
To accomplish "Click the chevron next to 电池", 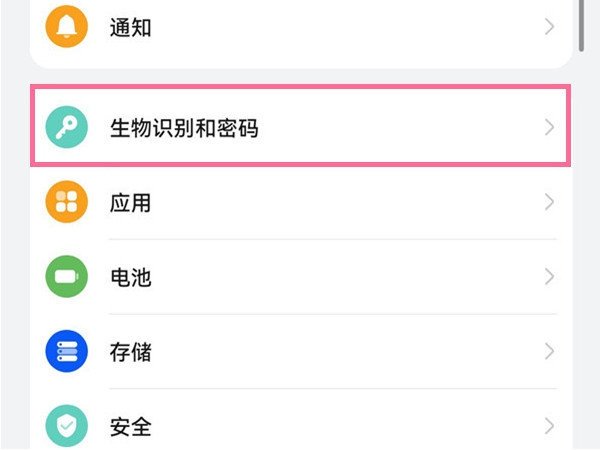I will 549,277.
